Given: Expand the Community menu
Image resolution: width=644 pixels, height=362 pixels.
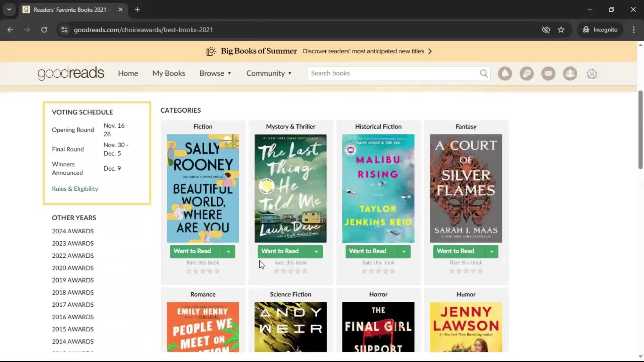Looking at the screenshot, I should [x=269, y=73].
